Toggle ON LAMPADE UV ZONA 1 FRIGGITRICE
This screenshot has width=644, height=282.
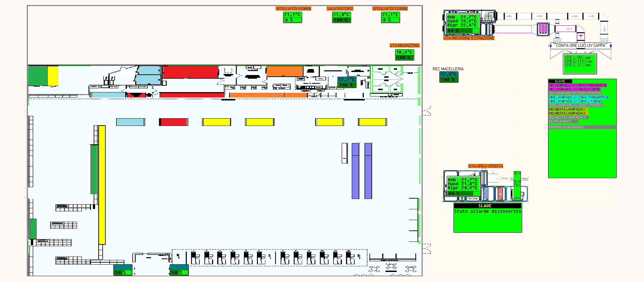pyautogui.click(x=578, y=85)
